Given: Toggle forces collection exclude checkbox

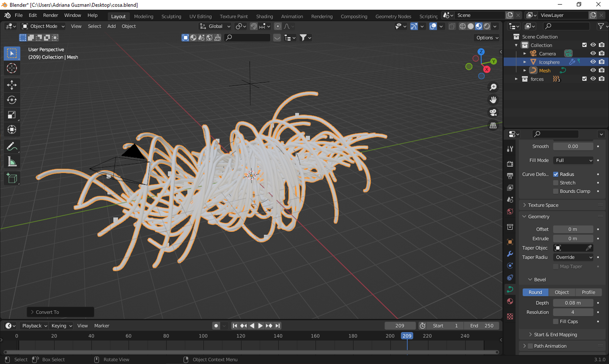Looking at the screenshot, I should [x=584, y=79].
